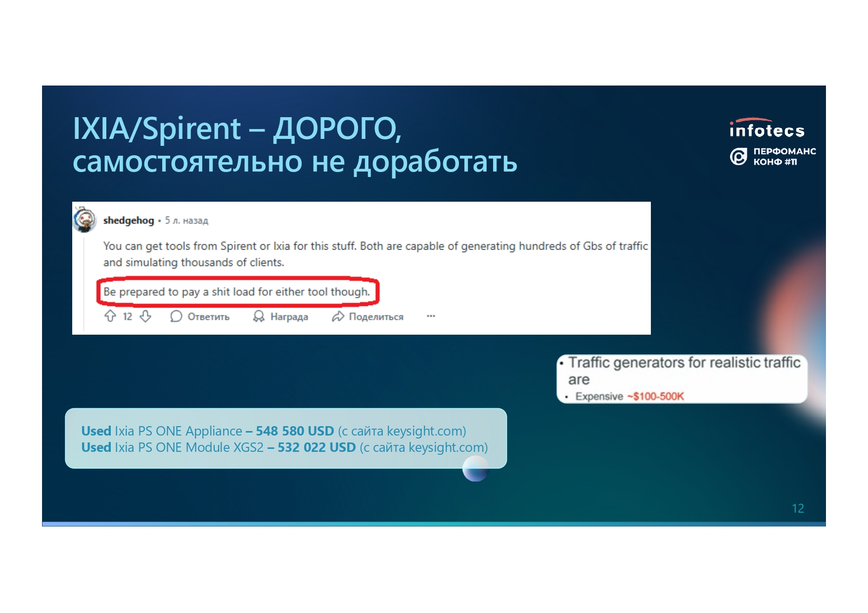
Task: Click the vote count number 12
Action: [128, 316]
